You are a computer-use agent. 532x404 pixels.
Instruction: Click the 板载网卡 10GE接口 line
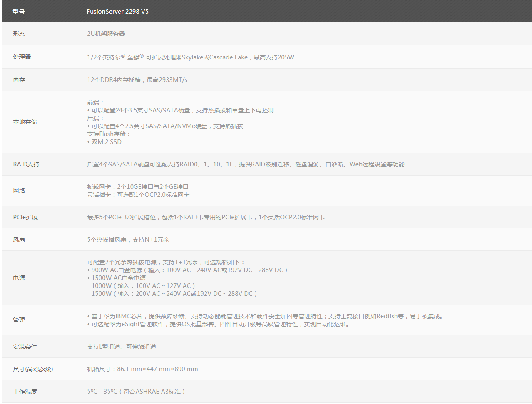coord(138,187)
